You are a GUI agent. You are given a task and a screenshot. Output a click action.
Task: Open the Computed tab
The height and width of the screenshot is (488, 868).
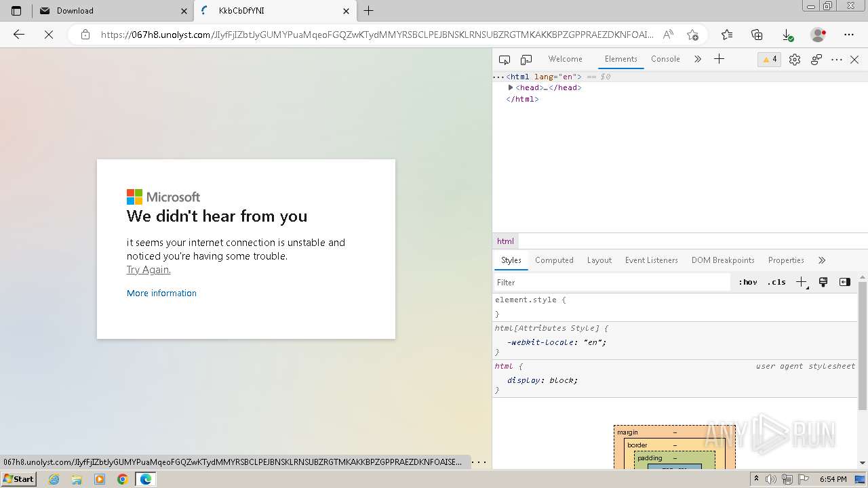pyautogui.click(x=554, y=260)
